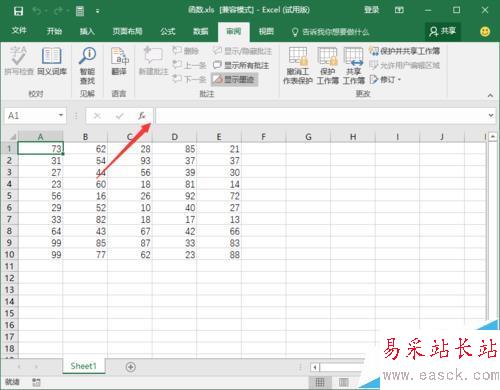Open the Translate (翻译) tool
The image size is (500, 390).
point(119,61)
